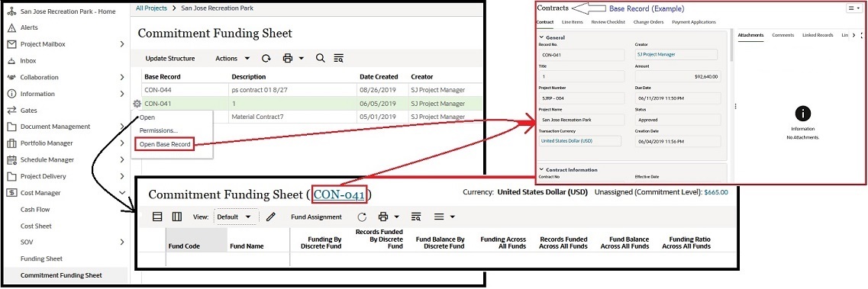The width and height of the screenshot is (868, 289).
Task: Click the fullscreen toggle icon in Contracts right pane
Action: [x=861, y=35]
